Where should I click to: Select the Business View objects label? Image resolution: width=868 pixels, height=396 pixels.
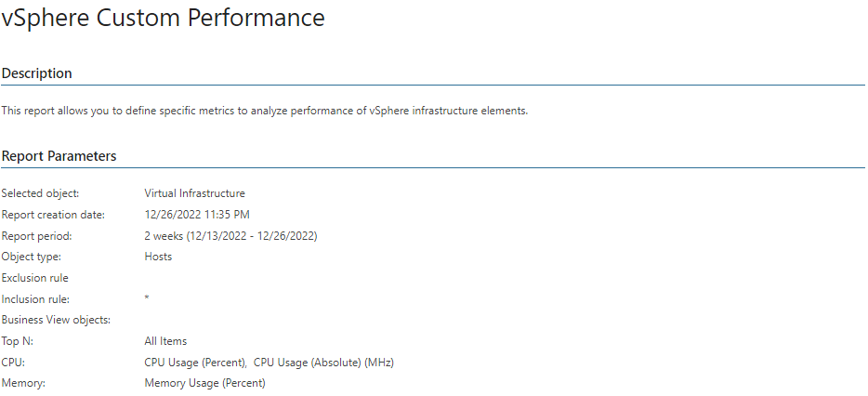(x=56, y=320)
